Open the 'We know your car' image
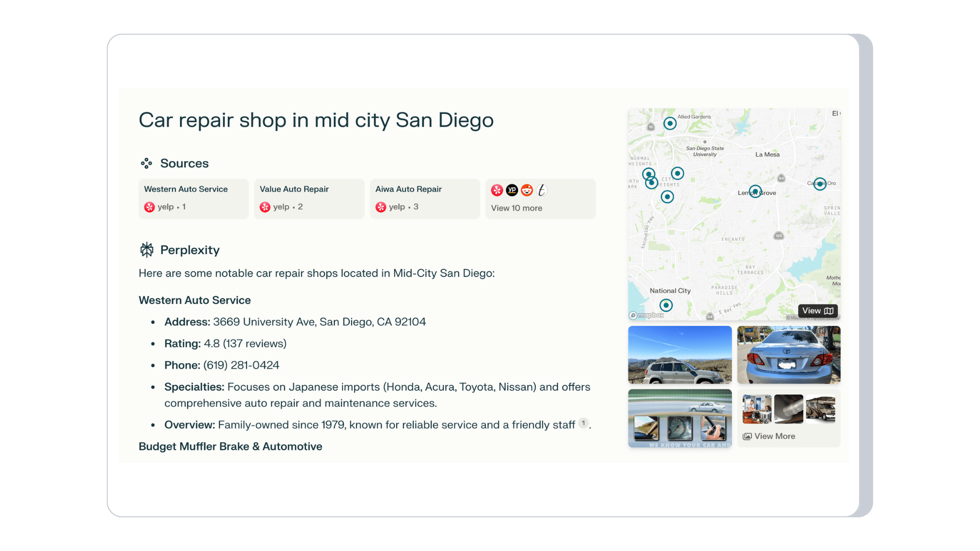 [x=679, y=418]
